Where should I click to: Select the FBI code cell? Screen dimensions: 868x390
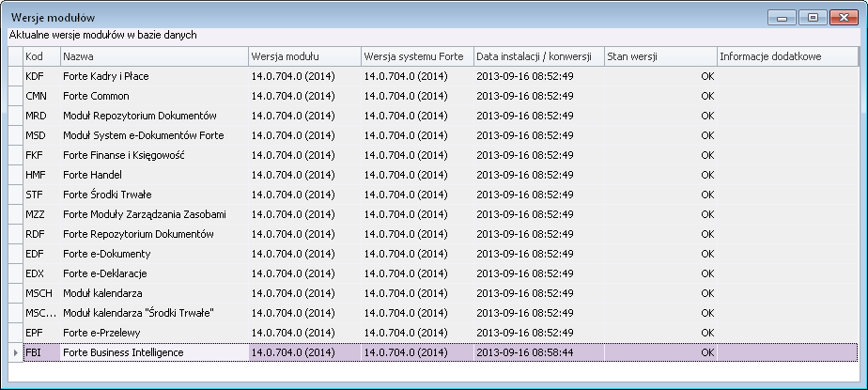tap(42, 352)
